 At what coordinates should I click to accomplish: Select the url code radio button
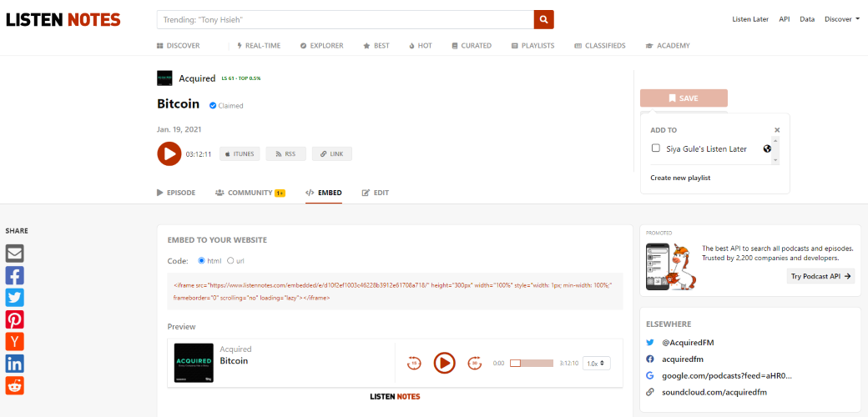click(x=230, y=260)
